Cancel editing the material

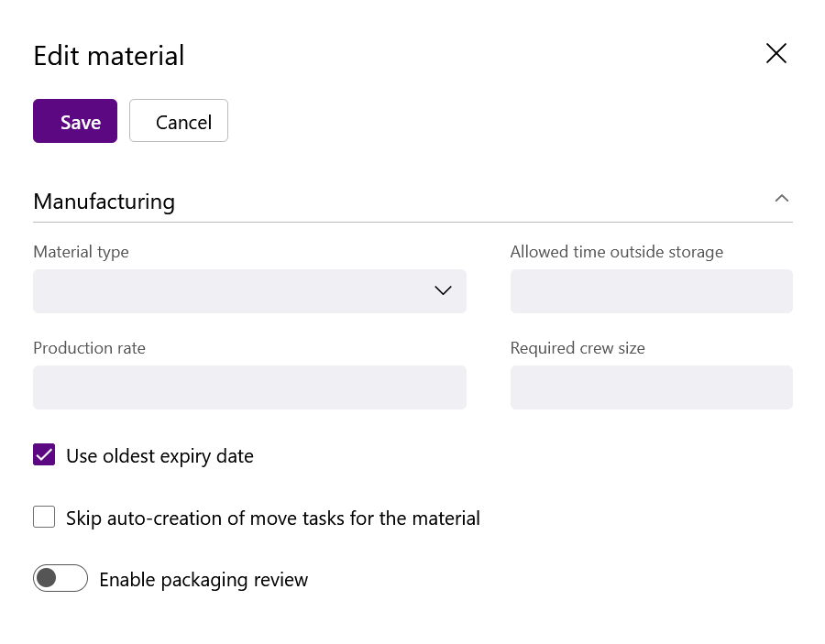(x=179, y=121)
